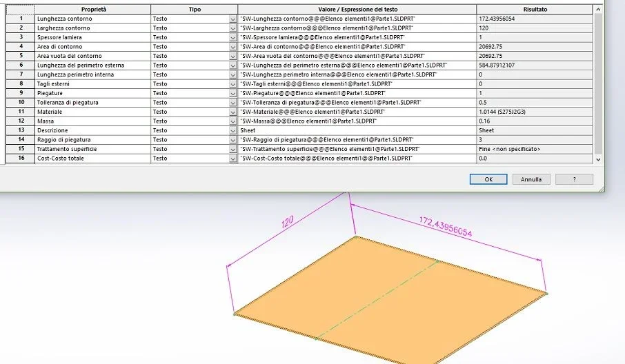This screenshot has height=364, width=625.
Task: Select the 'Lunghezza contorno' property name cell
Action: [x=93, y=19]
